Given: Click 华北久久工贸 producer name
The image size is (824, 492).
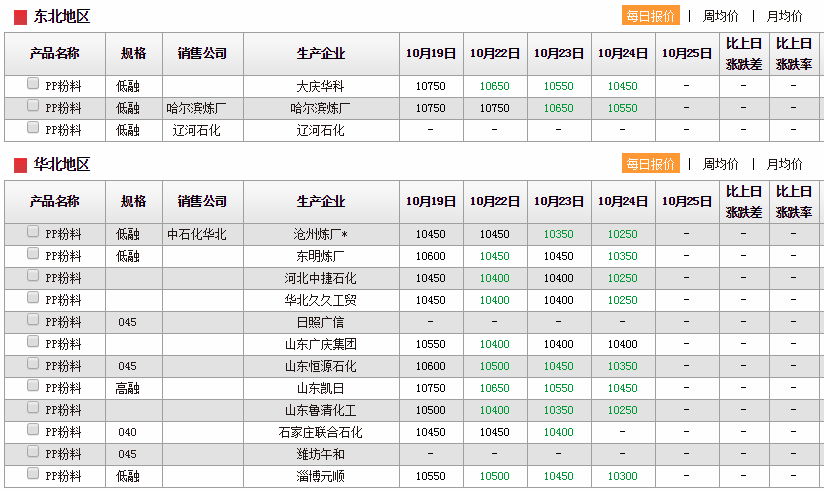Looking at the screenshot, I should click(x=321, y=301).
